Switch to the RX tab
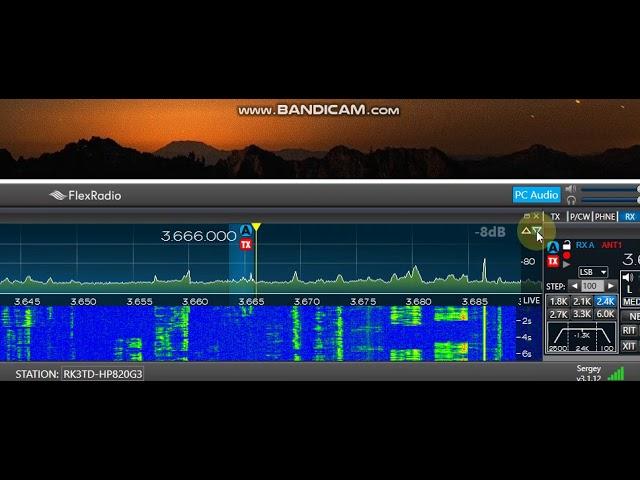This screenshot has width=640, height=480. (x=630, y=217)
